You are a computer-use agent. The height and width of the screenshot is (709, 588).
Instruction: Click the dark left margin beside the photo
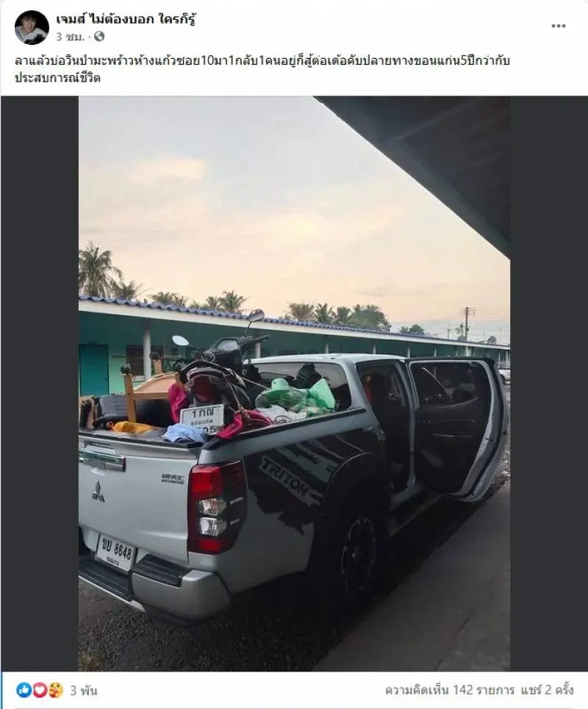click(40, 384)
